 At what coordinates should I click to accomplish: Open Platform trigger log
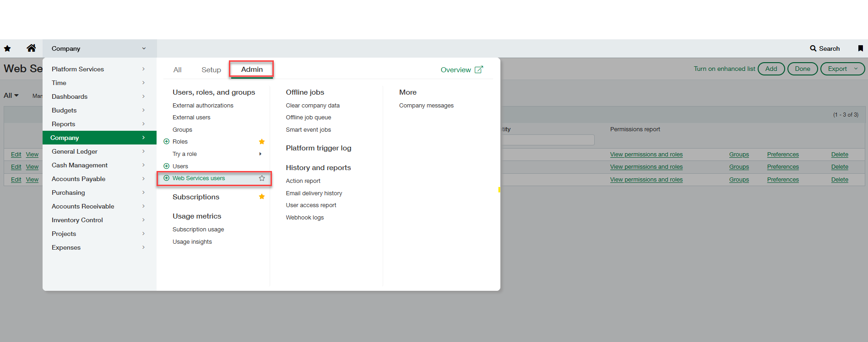coord(319,148)
